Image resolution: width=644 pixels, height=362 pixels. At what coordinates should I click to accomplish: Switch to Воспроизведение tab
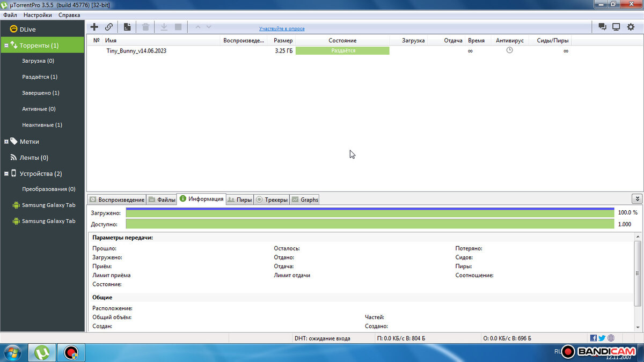[x=116, y=200]
